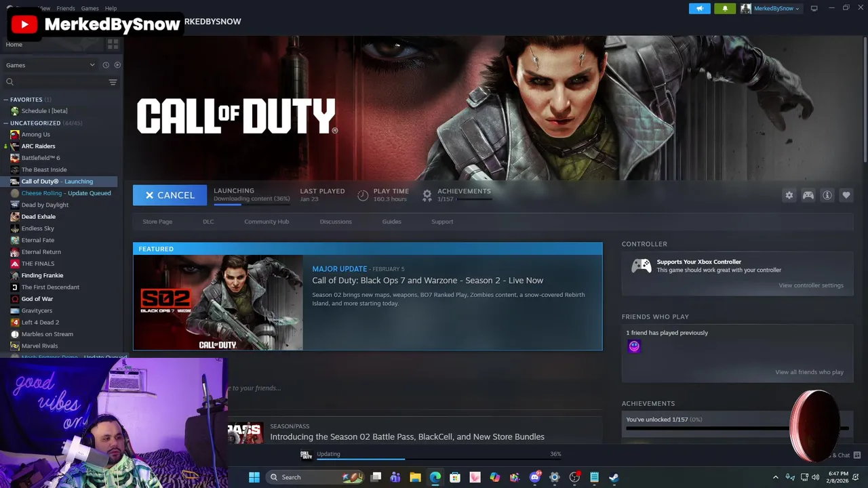The image size is (868, 488).
Task: Cancel the Call of Duty launch
Action: coord(170,195)
